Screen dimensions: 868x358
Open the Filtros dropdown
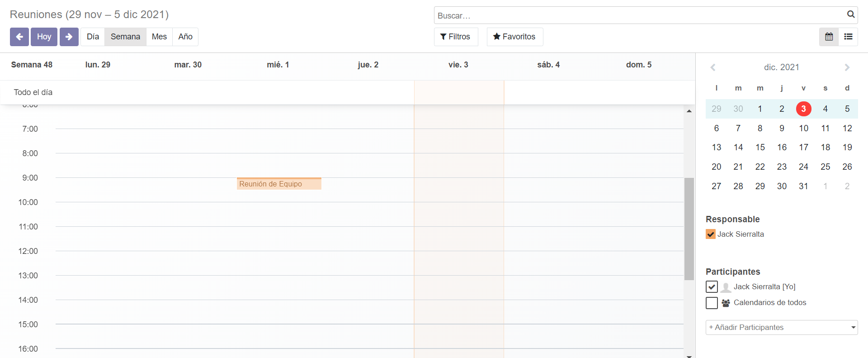tap(456, 37)
